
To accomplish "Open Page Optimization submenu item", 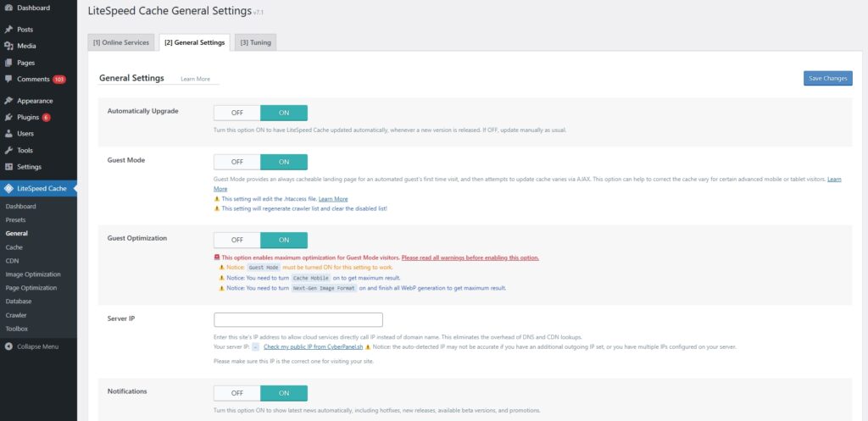I will coord(31,288).
